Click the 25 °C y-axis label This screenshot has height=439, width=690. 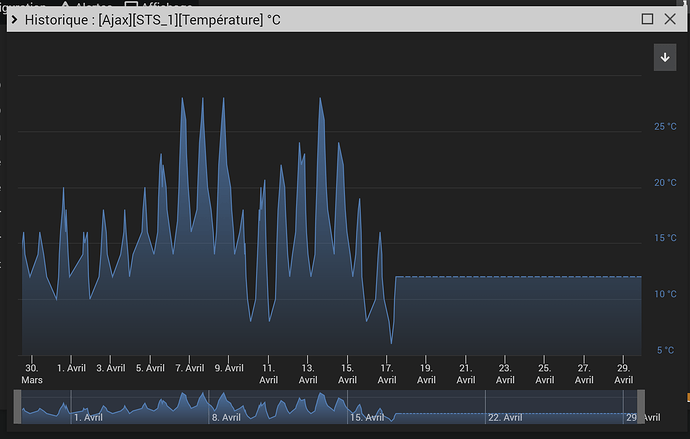(x=665, y=127)
